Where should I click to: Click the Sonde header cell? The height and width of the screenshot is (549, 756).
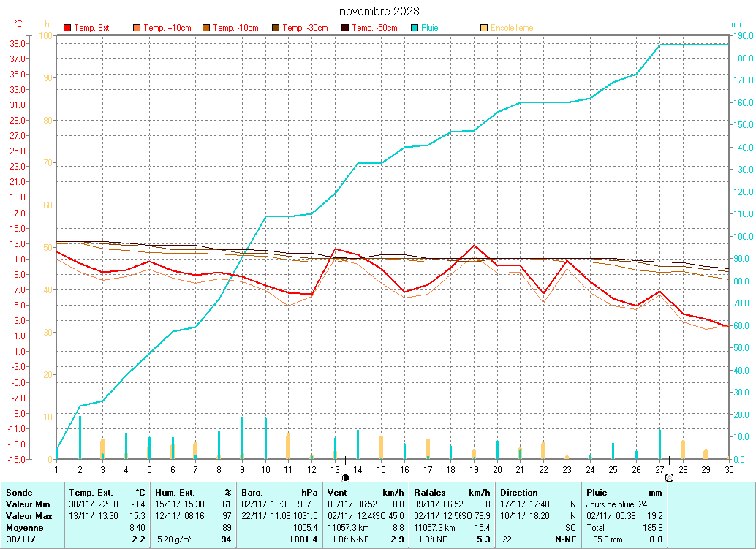(x=19, y=493)
